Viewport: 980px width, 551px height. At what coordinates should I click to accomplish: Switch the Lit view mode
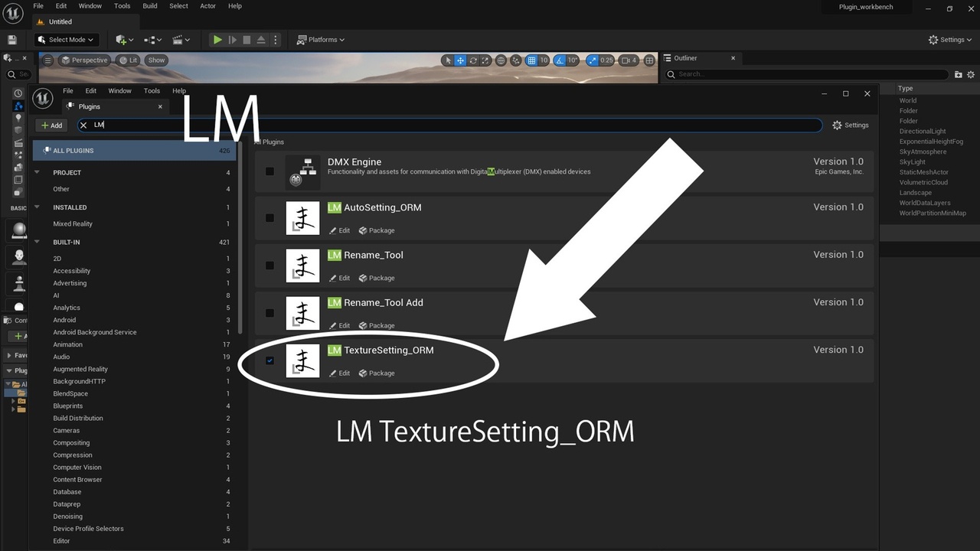(x=129, y=60)
